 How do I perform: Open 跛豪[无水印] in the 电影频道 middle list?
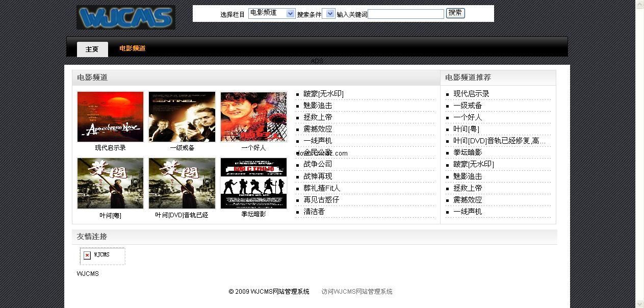[x=323, y=94]
